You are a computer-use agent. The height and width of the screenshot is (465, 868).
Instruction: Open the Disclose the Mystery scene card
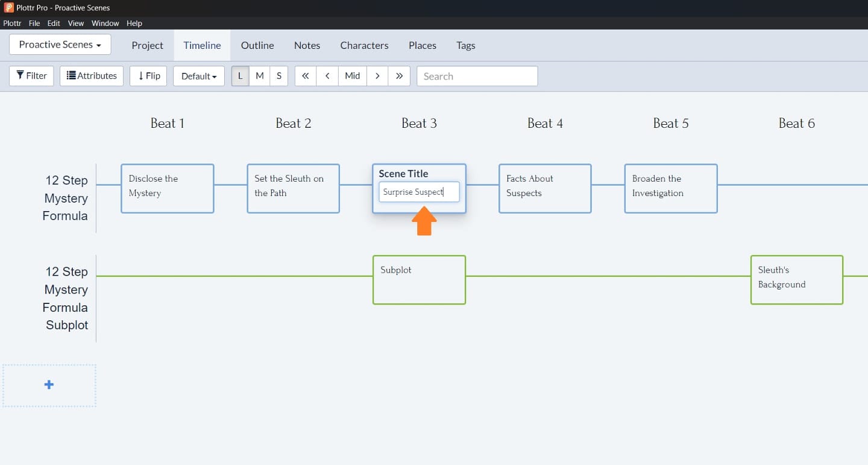(x=167, y=188)
